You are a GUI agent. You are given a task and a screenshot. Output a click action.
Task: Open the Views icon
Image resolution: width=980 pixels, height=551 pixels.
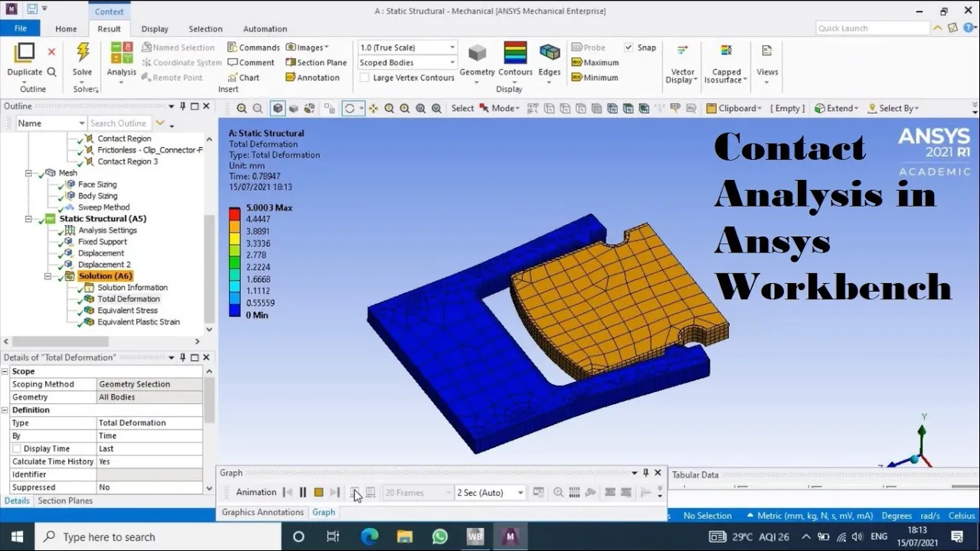coord(766,52)
